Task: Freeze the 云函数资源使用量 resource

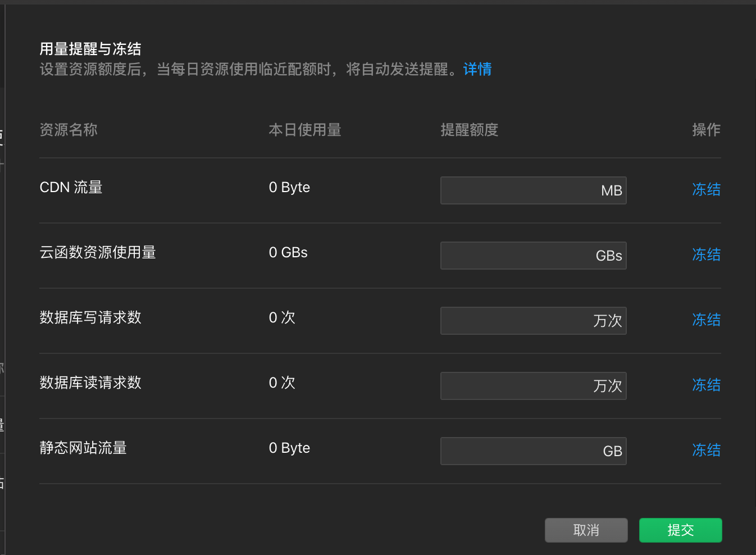Action: click(706, 254)
